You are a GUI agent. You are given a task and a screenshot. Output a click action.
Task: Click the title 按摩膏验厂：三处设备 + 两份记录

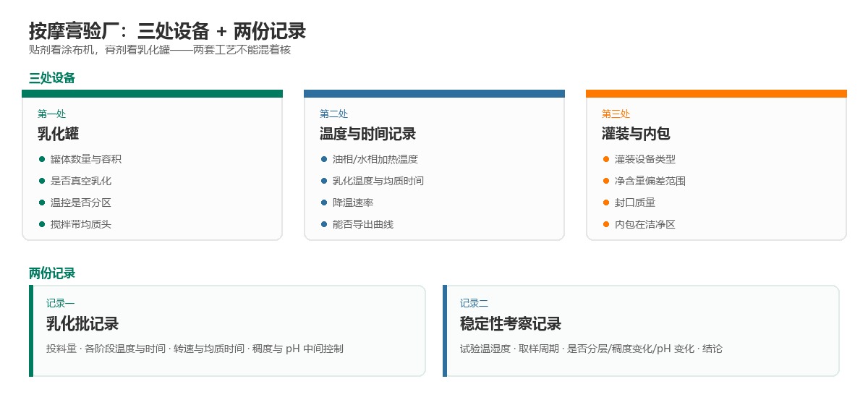(167, 31)
